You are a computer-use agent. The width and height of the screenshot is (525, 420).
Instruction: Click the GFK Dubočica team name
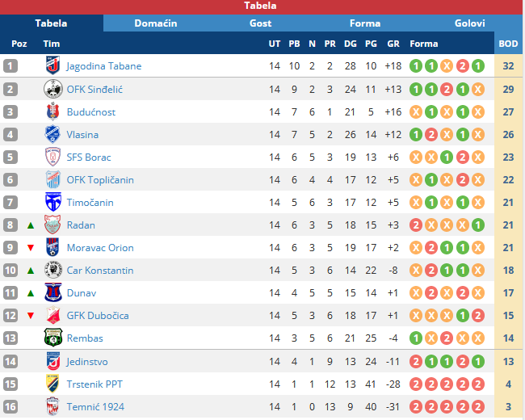[x=98, y=316]
